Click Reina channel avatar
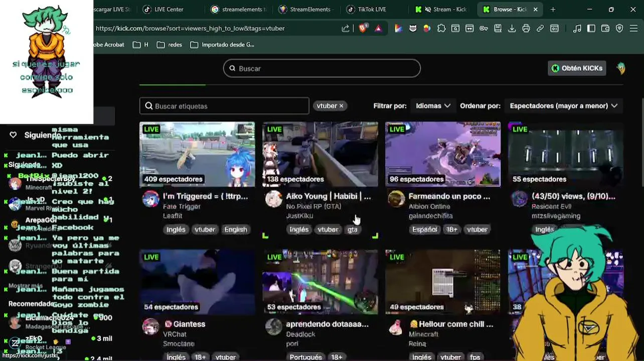 (396, 327)
